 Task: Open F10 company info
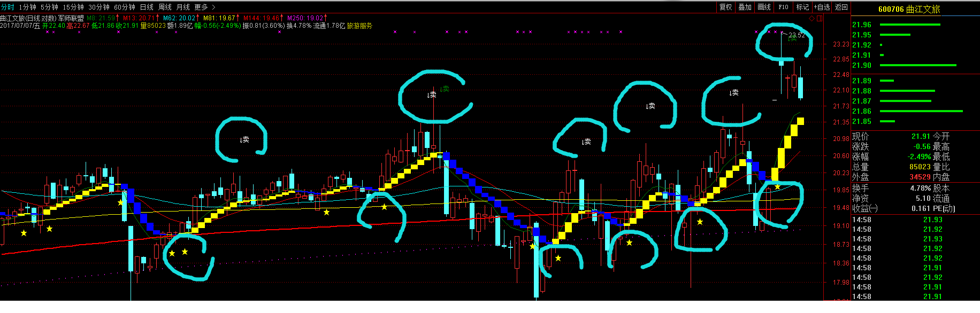[784, 7]
